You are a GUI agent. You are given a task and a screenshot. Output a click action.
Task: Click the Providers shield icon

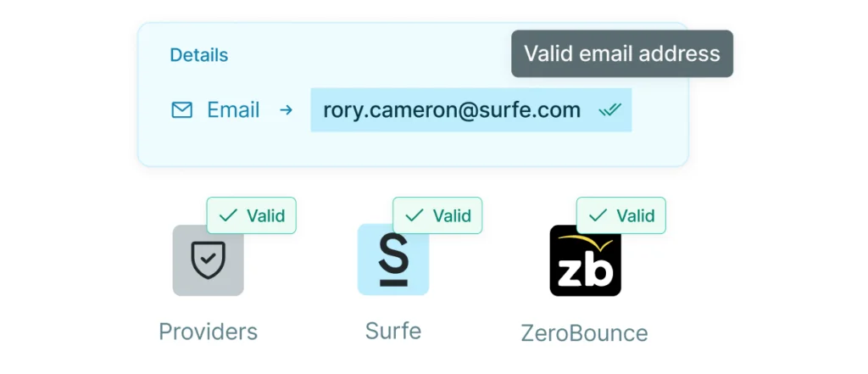tap(208, 260)
